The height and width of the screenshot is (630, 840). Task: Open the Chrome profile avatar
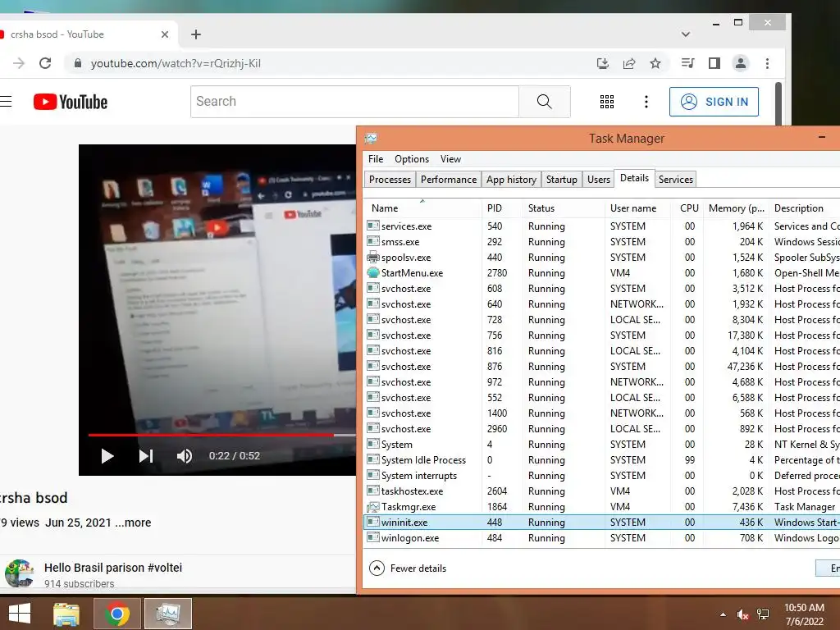pos(741,63)
